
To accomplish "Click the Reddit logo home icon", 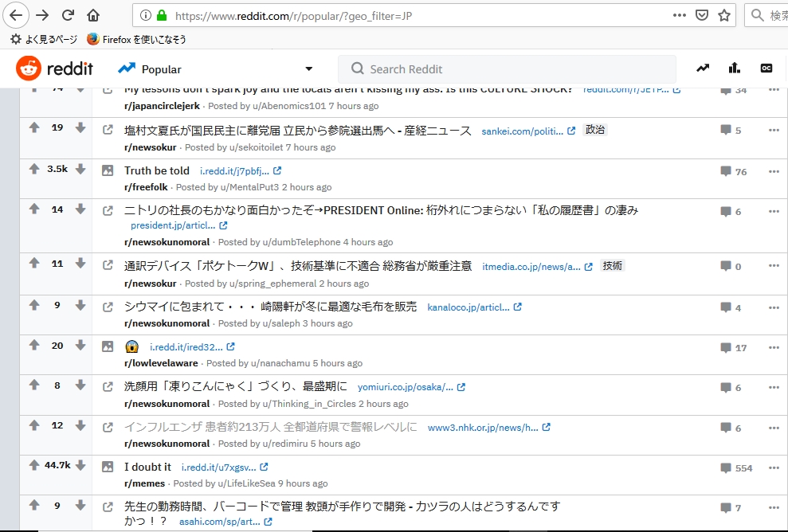I will (x=29, y=69).
